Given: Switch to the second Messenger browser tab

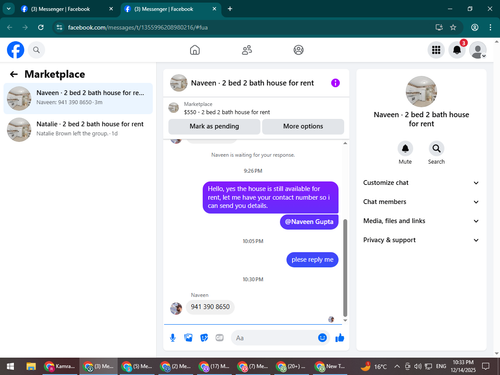Looking at the screenshot, I should click(170, 9).
